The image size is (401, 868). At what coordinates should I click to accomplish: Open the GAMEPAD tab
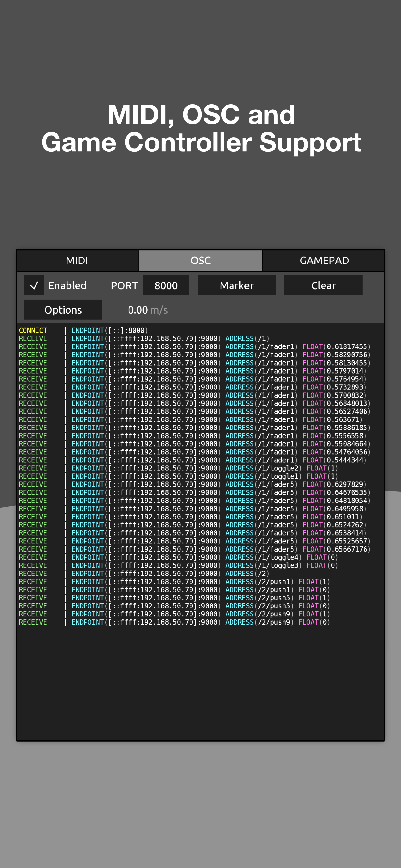click(x=324, y=261)
